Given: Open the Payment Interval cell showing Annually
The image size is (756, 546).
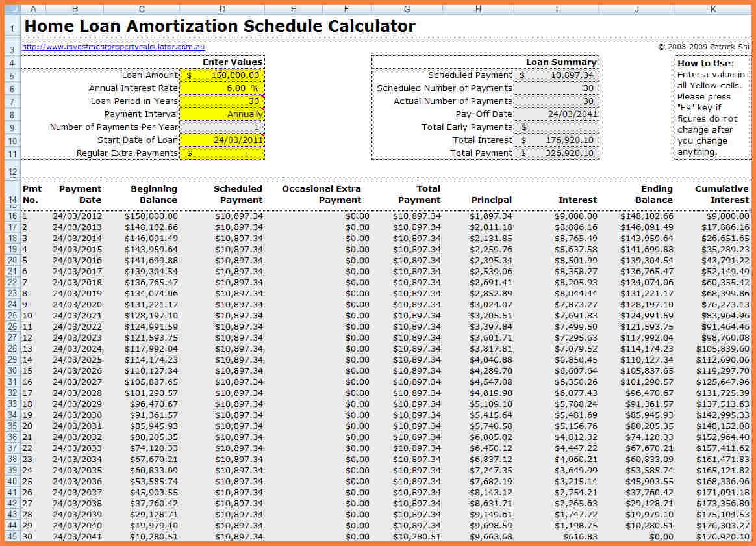Looking at the screenshot, I should 221,114.
